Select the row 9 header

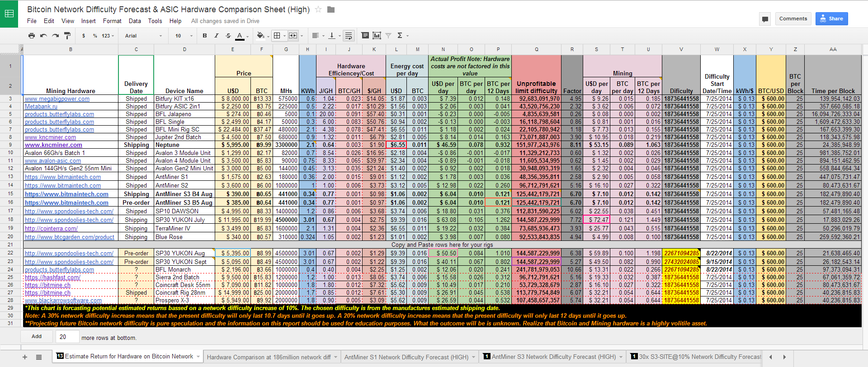click(10, 145)
